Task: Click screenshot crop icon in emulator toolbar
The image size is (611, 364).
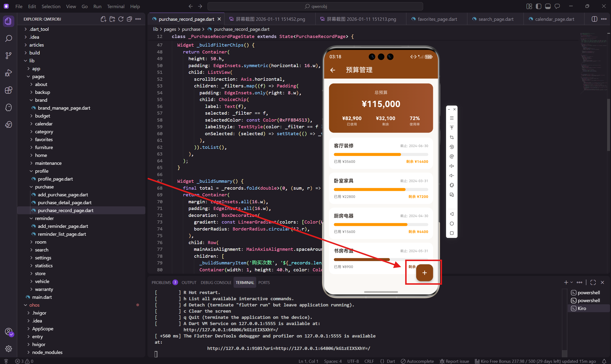Action: point(452,137)
